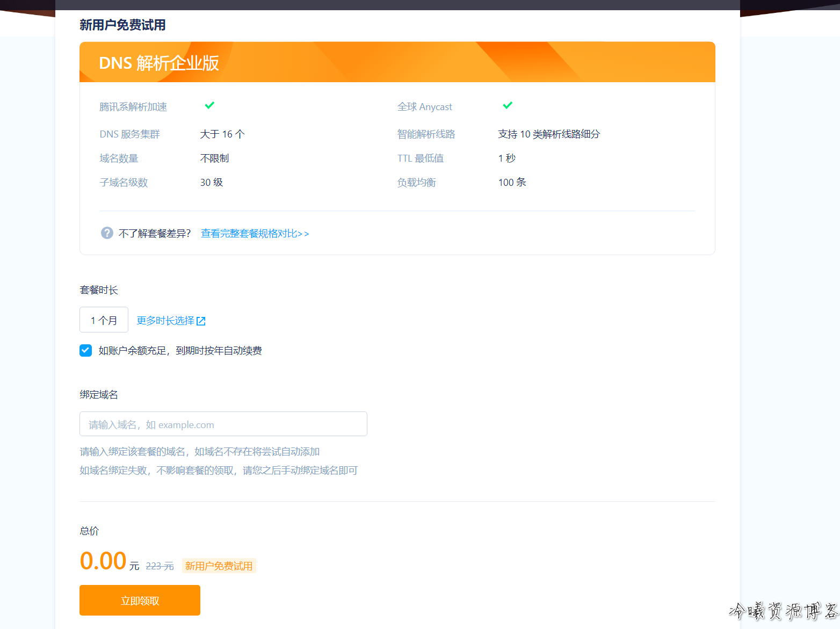Click the 智能解析线路 label
Viewport: 840px width, 629px height.
[426, 134]
